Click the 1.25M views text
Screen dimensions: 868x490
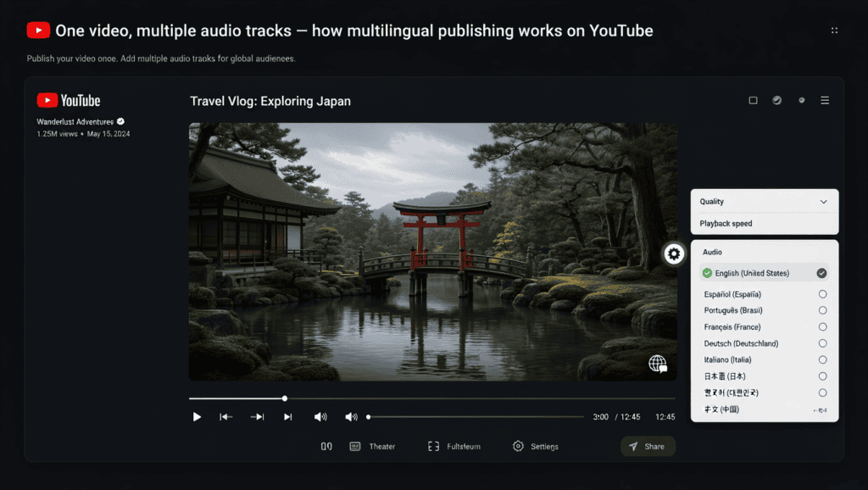[x=57, y=133]
